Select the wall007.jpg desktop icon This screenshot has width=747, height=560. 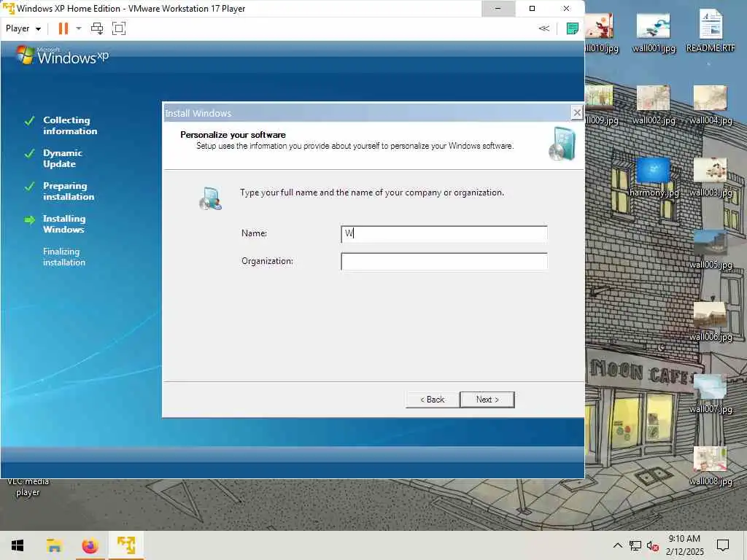pos(711,394)
